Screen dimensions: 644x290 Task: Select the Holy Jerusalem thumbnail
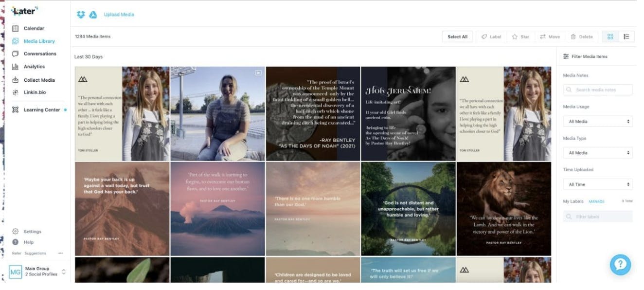pyautogui.click(x=408, y=113)
